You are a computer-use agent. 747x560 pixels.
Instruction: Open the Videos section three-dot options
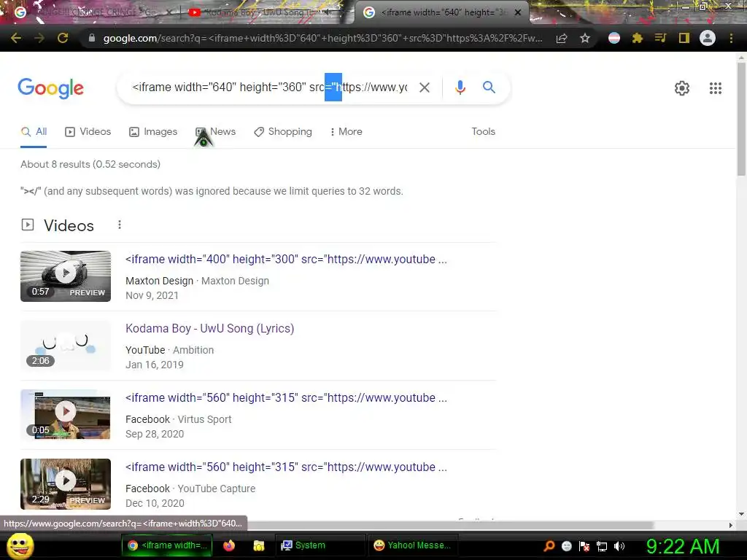coord(119,225)
